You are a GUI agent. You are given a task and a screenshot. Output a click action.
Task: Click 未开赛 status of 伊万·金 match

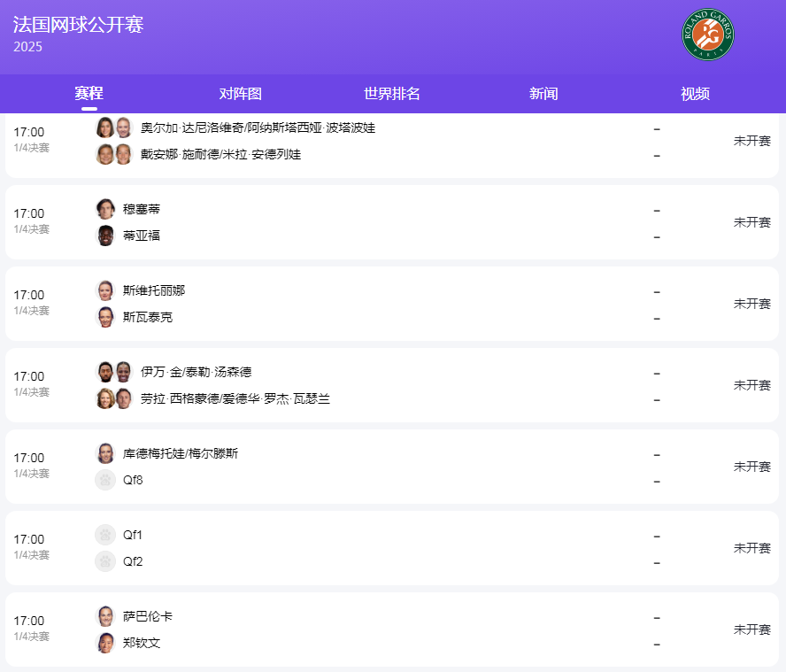pyautogui.click(x=751, y=385)
